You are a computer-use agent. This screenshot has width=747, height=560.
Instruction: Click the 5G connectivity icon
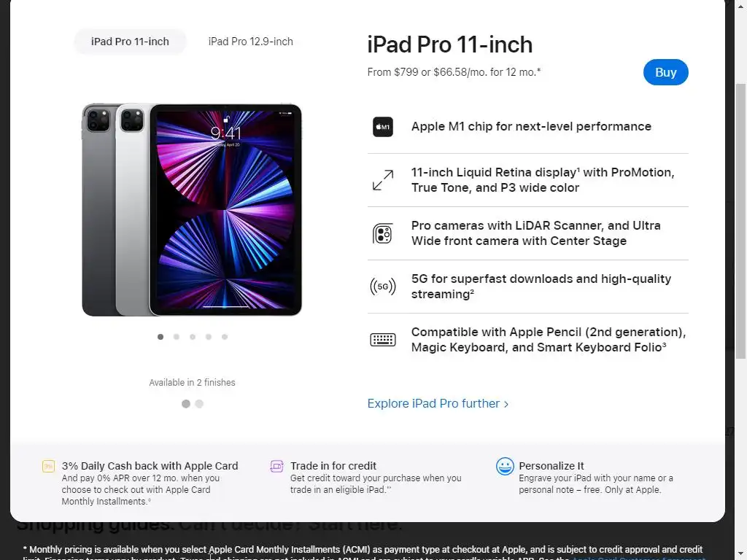coord(382,287)
